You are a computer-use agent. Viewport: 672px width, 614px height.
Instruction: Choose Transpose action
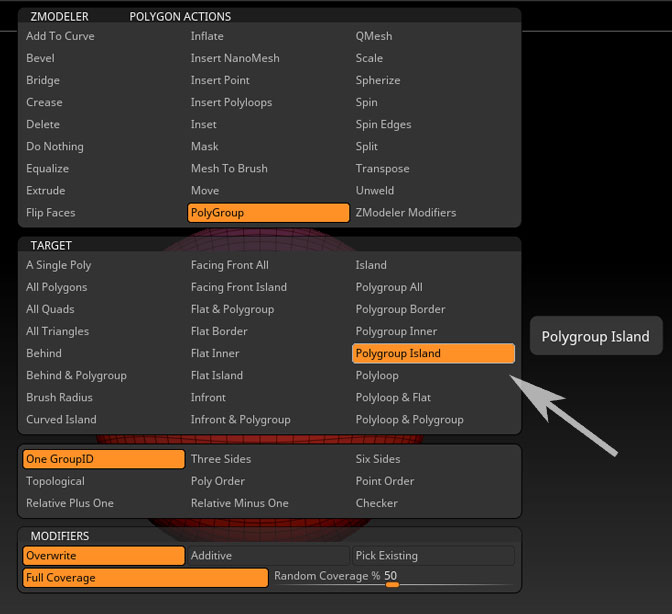pos(382,168)
